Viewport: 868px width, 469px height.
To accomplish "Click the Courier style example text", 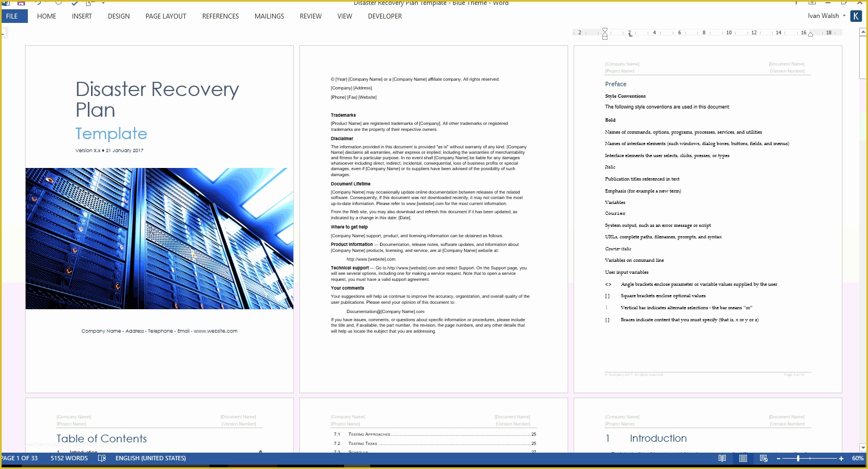I will 615,213.
